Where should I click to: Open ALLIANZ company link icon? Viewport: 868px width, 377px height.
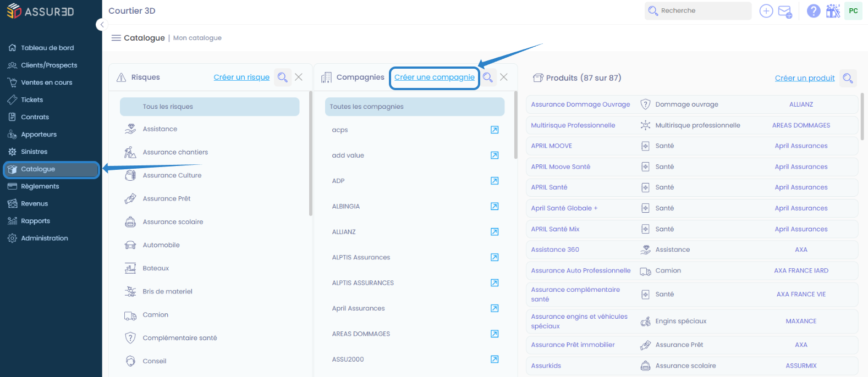click(495, 232)
